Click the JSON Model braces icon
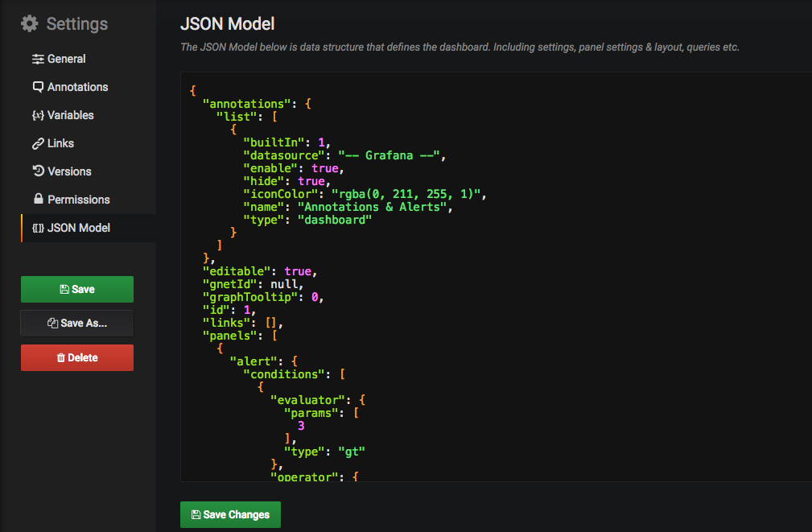The image size is (812, 532). pos(39,228)
